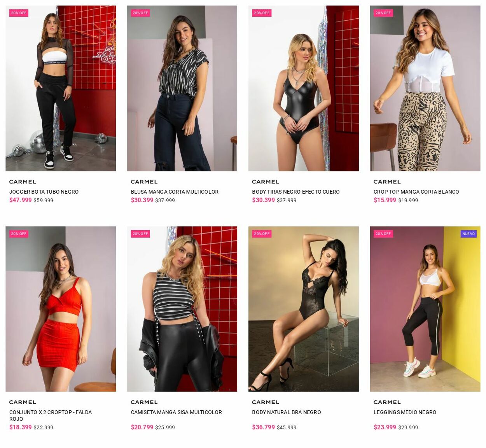Open the Camiseta Manga Sisa Multicolor photo
Image resolution: width=486 pixels, height=448 pixels.
coord(182,309)
